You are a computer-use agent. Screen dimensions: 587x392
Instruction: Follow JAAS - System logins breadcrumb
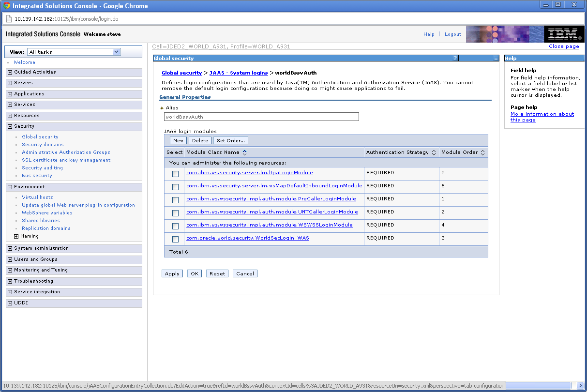coord(239,73)
